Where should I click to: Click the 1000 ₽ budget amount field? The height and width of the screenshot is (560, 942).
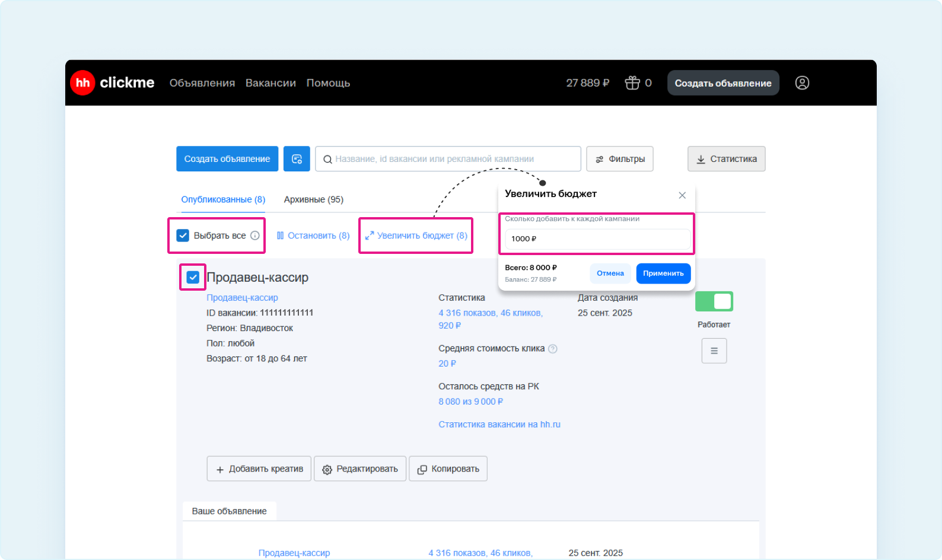(597, 238)
